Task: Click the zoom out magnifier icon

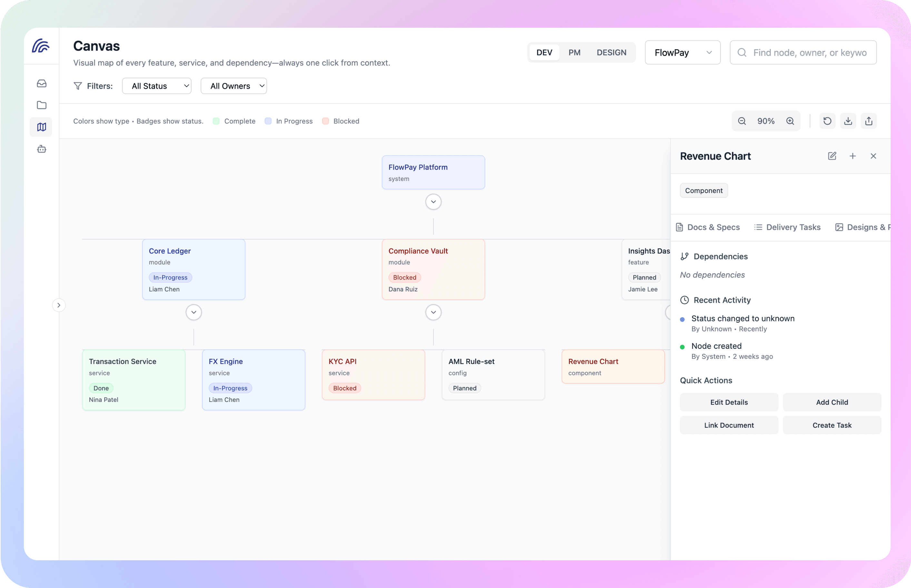Action: click(742, 121)
